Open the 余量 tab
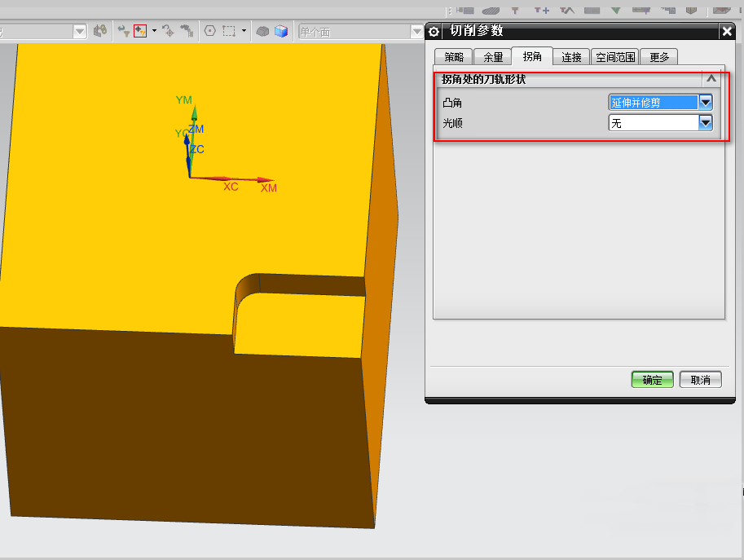 coord(493,57)
